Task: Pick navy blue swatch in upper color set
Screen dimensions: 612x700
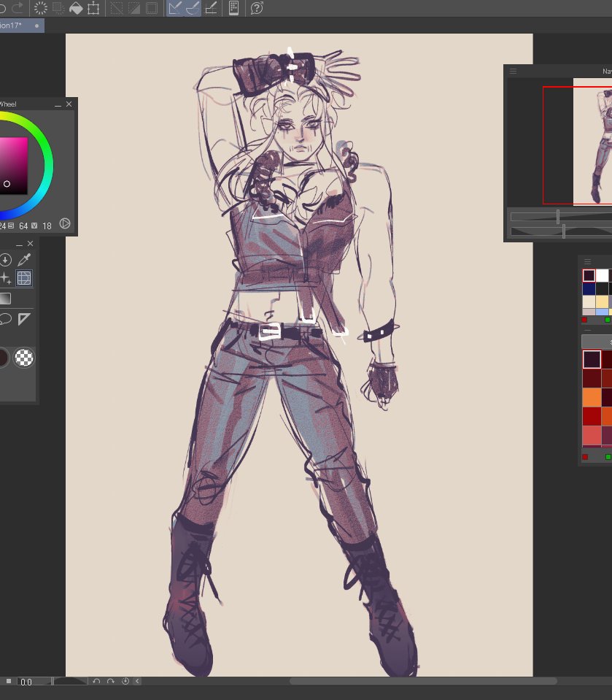Action: pyautogui.click(x=589, y=289)
